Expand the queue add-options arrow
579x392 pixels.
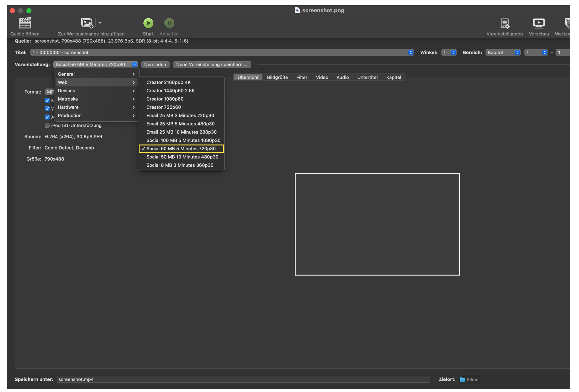pos(100,23)
